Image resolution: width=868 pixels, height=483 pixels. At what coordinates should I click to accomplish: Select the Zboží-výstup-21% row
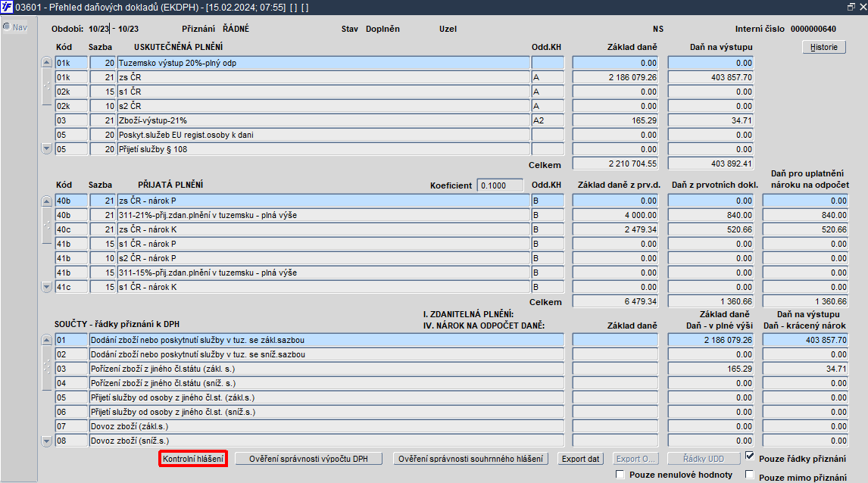323,120
